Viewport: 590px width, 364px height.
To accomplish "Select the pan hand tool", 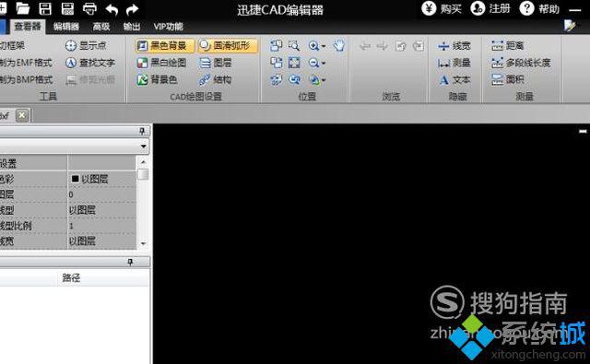I will coord(338,45).
